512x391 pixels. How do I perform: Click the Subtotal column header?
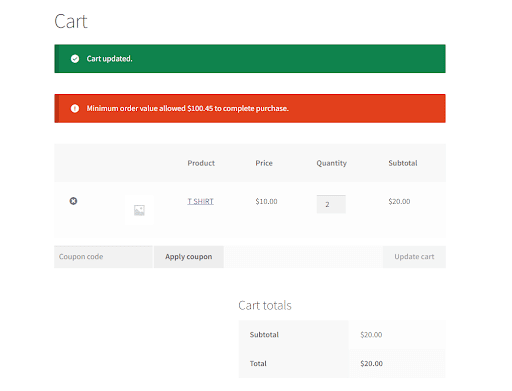[x=403, y=163]
